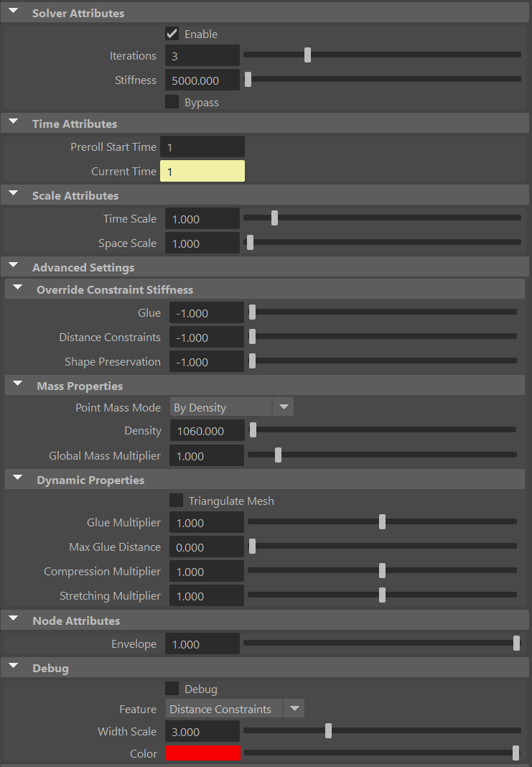Viewport: 532px width, 767px height.
Task: Click the Global Mass Multiplier field
Action: (207, 455)
